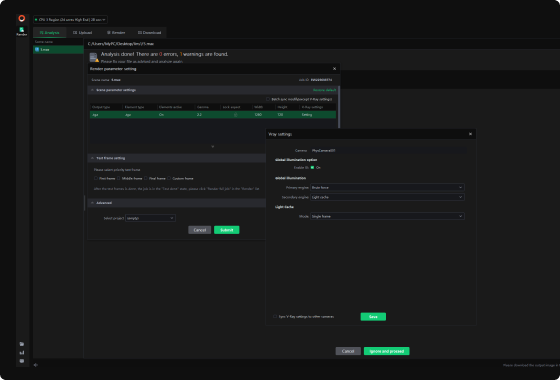The height and width of the screenshot is (380, 560).
Task: Click the Save button in Vray settings
Action: tap(373, 317)
